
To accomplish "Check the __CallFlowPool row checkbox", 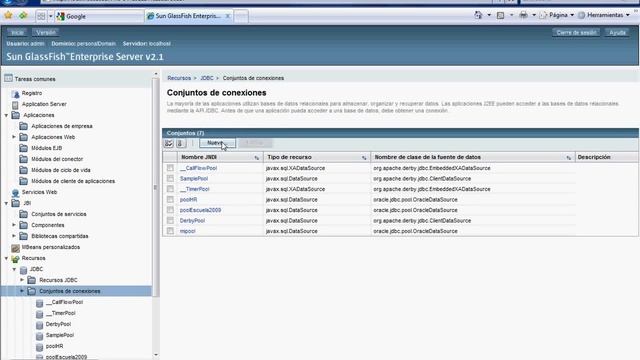I will click(x=170, y=168).
